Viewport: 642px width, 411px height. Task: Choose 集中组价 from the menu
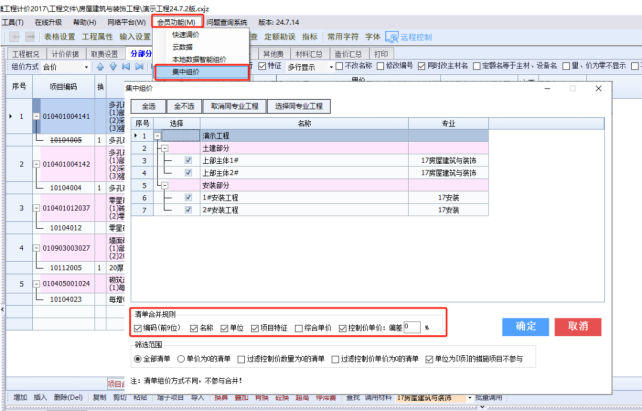pos(201,72)
